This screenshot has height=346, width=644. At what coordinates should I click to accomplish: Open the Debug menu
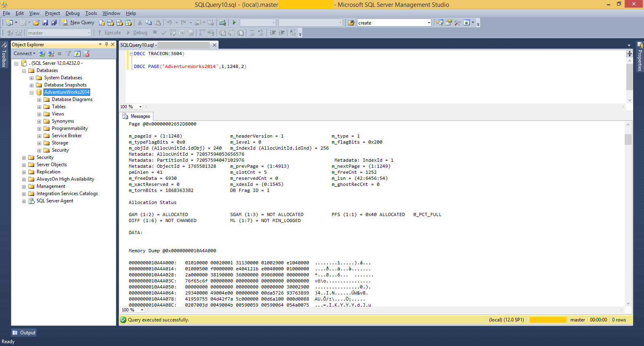coord(72,13)
